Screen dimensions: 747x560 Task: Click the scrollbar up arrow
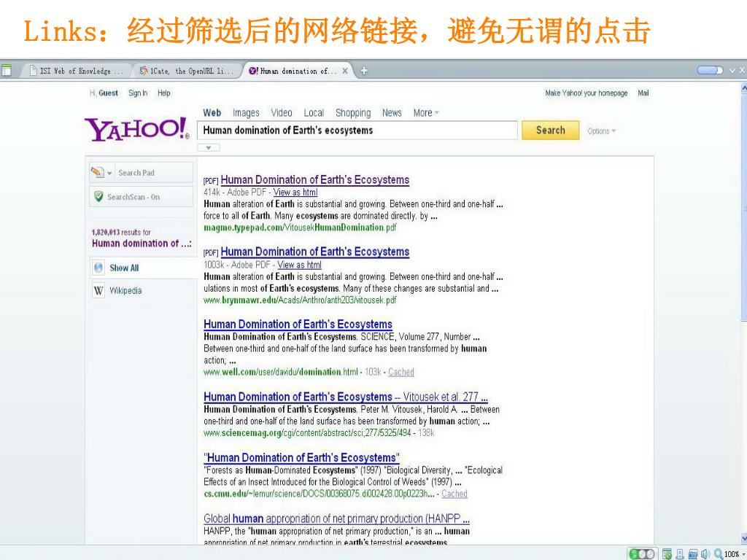click(743, 87)
